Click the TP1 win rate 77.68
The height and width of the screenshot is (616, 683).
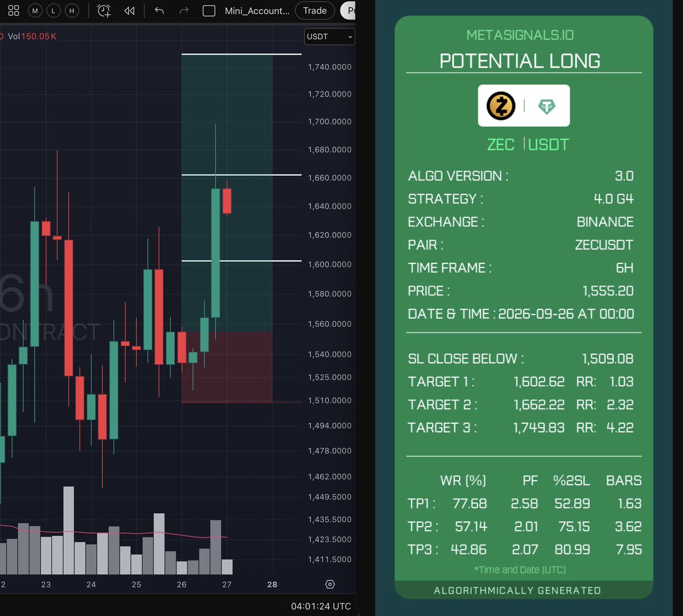pos(470,503)
